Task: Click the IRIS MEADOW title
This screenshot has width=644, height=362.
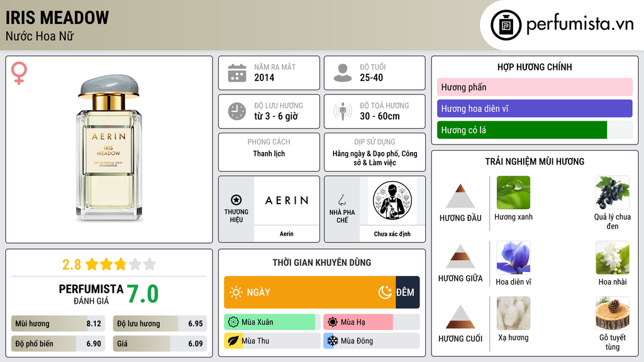Action: point(57,18)
